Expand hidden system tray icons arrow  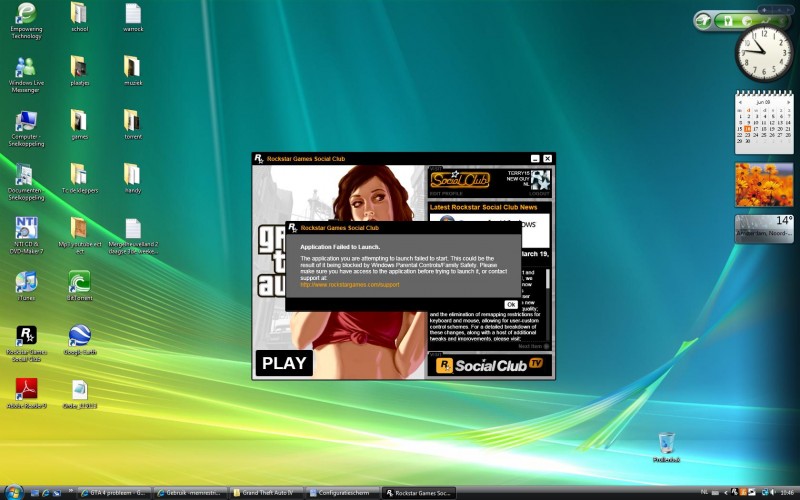(725, 492)
